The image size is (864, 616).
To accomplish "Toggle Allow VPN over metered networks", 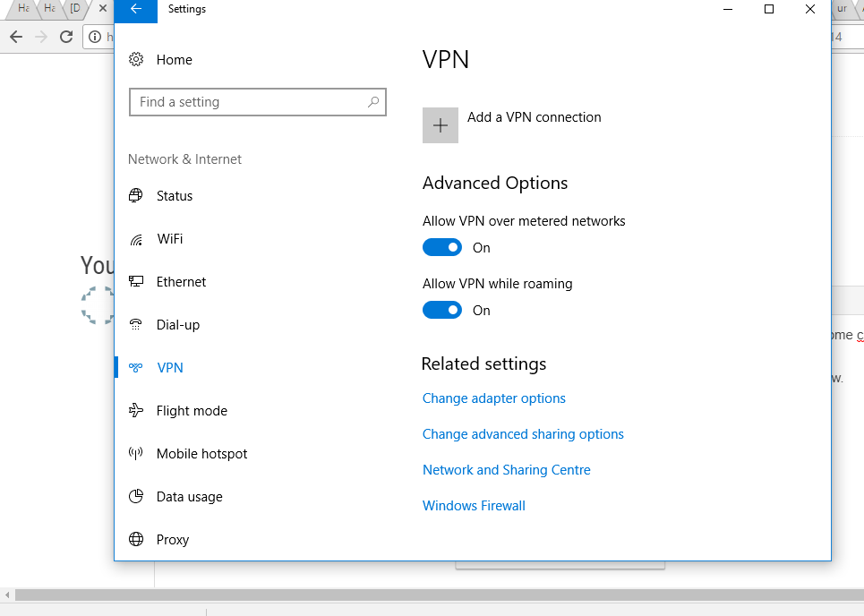I will click(x=442, y=248).
